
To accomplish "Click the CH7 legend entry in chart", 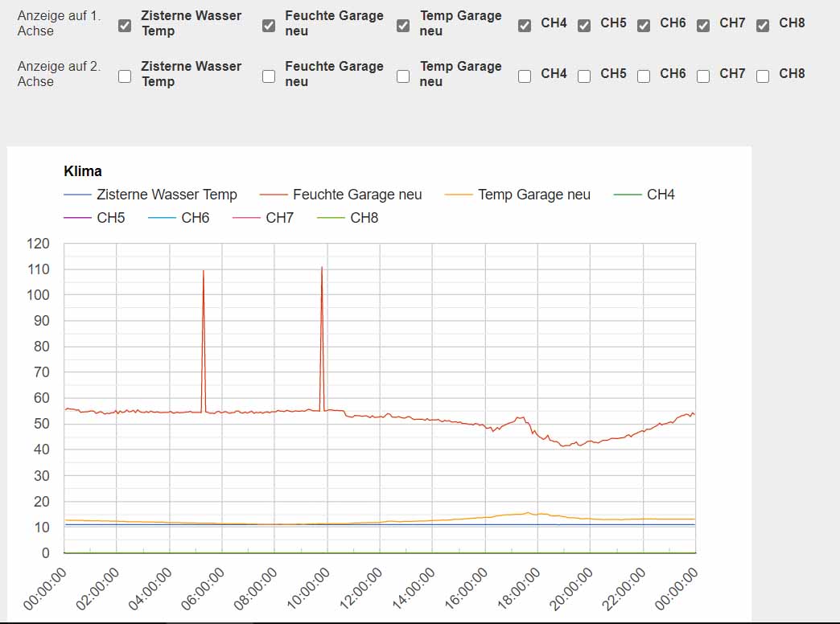I will point(263,218).
